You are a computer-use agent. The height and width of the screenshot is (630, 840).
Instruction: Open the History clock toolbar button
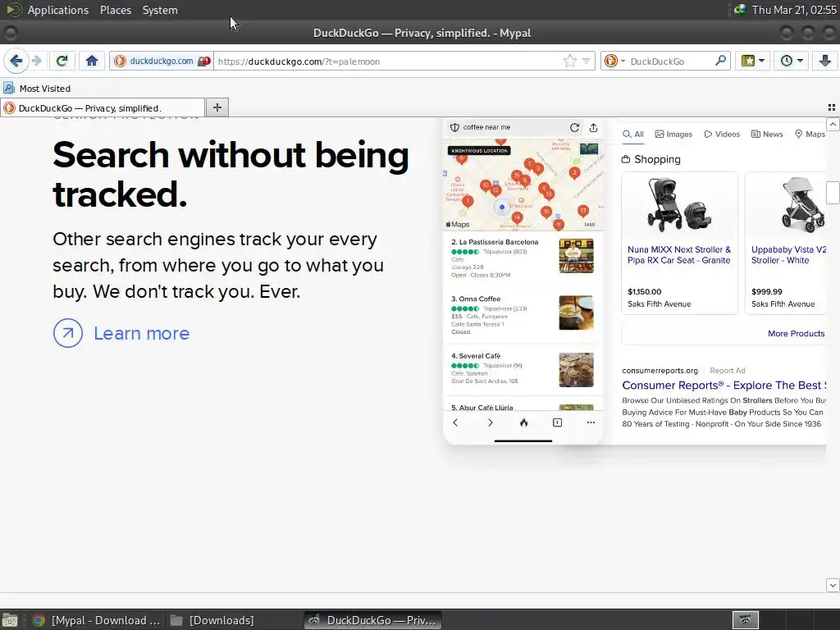(x=792, y=61)
